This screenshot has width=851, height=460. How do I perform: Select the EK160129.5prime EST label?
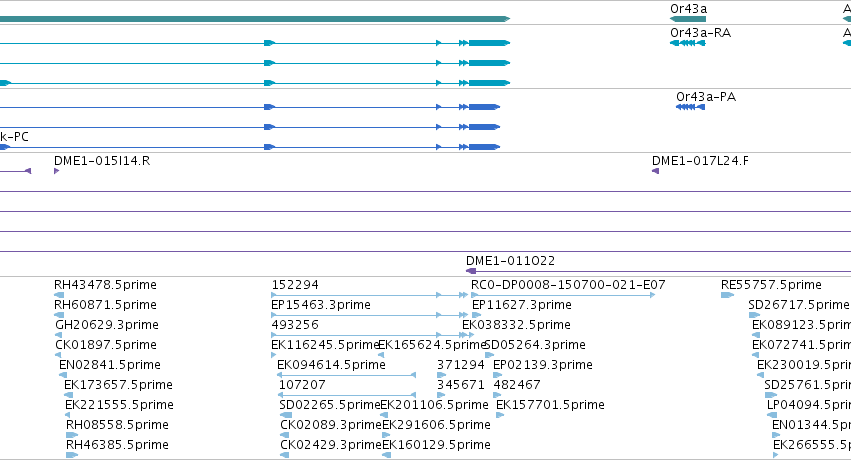click(436, 445)
